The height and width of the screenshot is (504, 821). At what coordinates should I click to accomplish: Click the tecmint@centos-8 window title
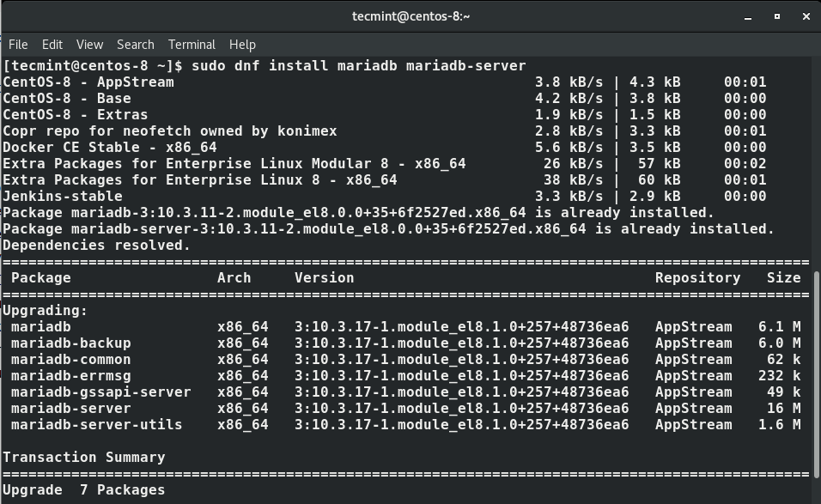click(410, 16)
